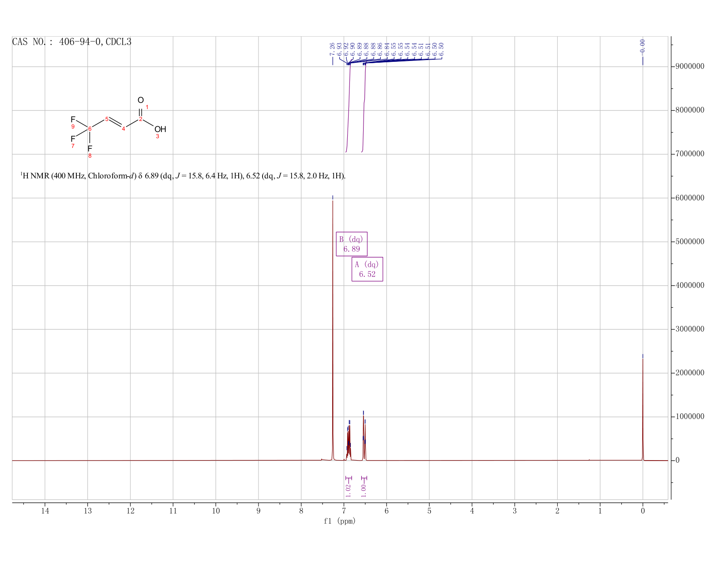Click the carbonyl O atom in the structure

click(140, 101)
